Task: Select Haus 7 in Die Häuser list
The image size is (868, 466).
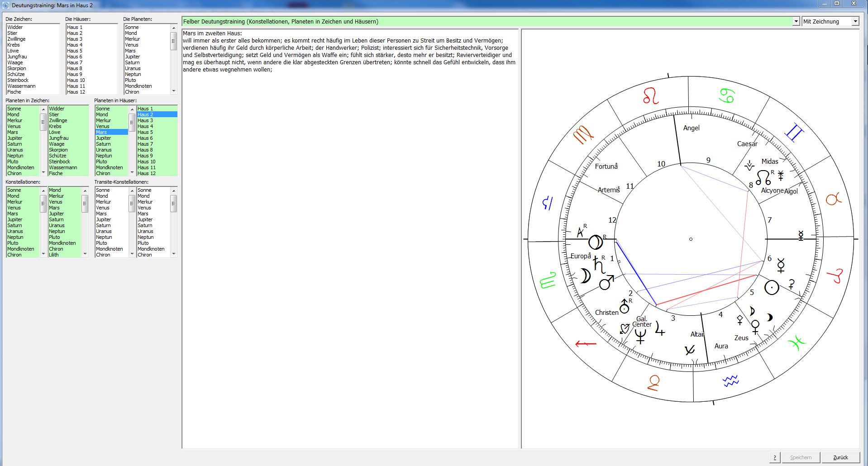Action: point(91,62)
